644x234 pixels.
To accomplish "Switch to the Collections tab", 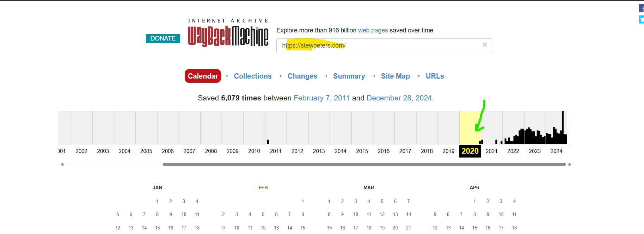I will (x=253, y=76).
